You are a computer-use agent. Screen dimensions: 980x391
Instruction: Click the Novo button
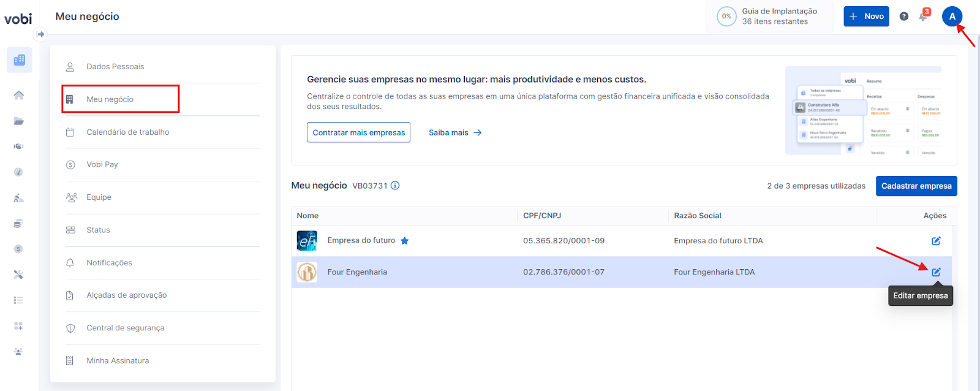click(x=866, y=17)
